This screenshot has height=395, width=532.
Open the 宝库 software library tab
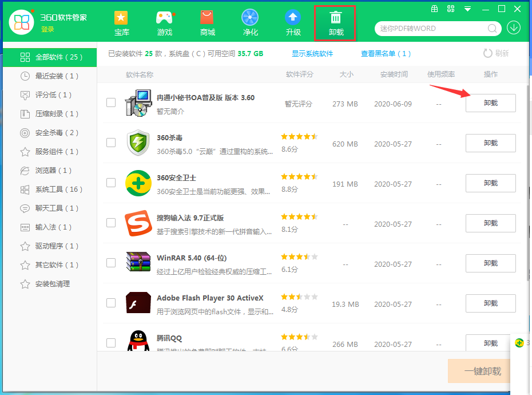121,23
